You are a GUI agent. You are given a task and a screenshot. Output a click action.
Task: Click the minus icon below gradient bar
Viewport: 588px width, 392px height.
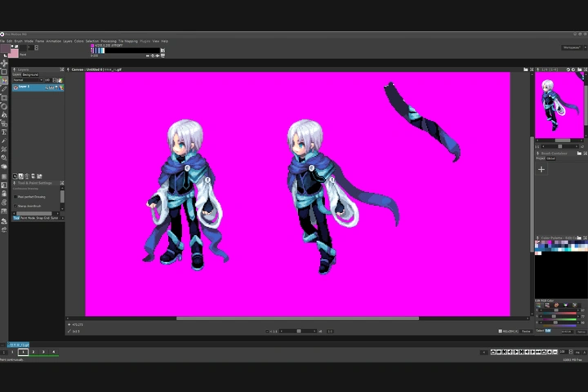pos(147,56)
